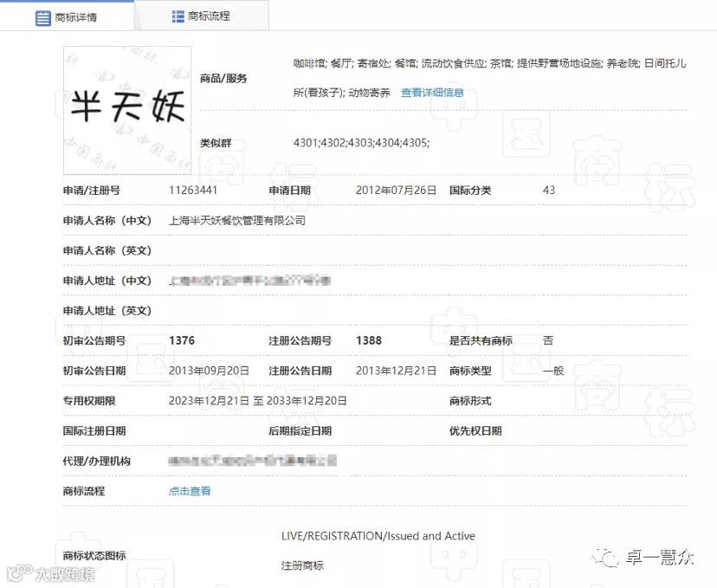Select similar group codes 4301;4302;4303;4304;4305;
This screenshot has width=717, height=588.
pos(361,143)
